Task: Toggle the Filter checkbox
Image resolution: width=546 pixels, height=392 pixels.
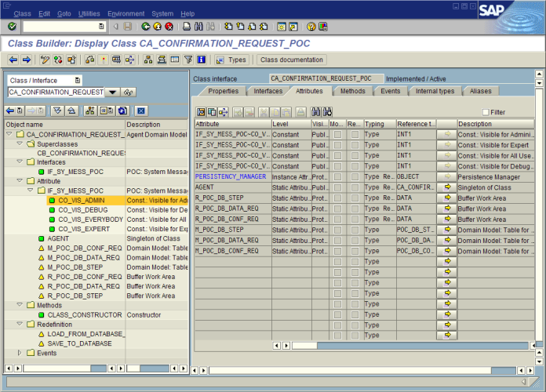Action: point(486,112)
